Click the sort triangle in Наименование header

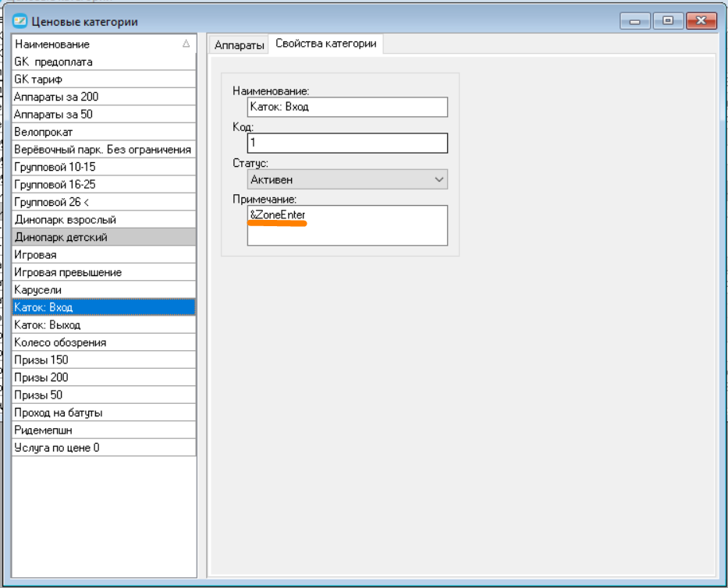tap(186, 44)
